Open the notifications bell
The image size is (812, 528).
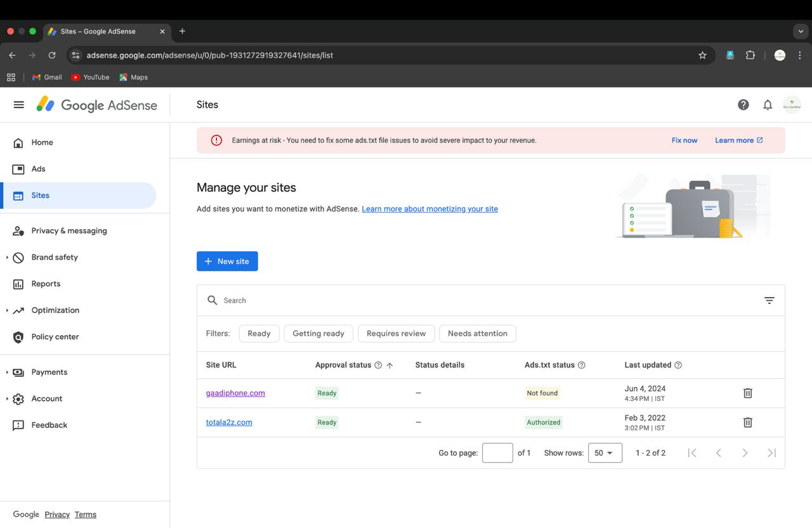(768, 105)
